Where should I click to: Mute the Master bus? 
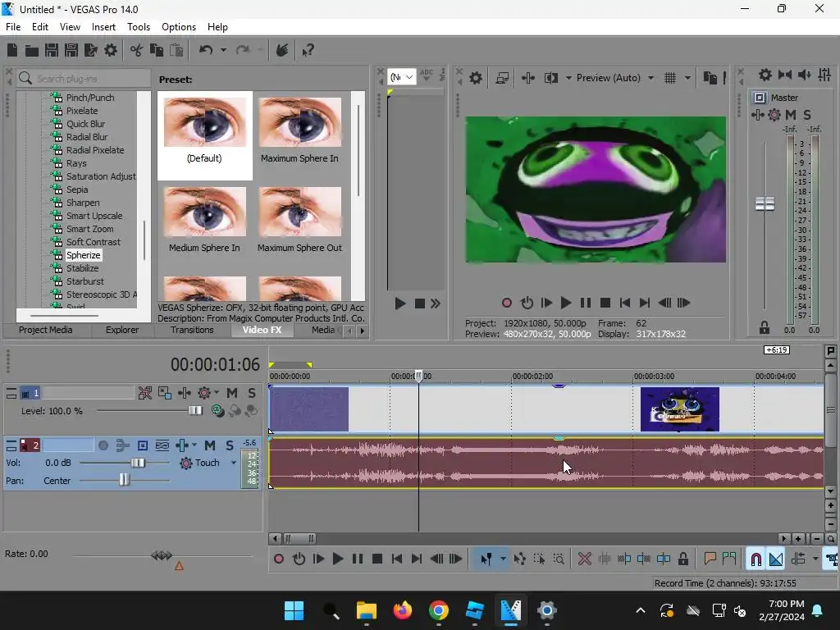pyautogui.click(x=790, y=115)
